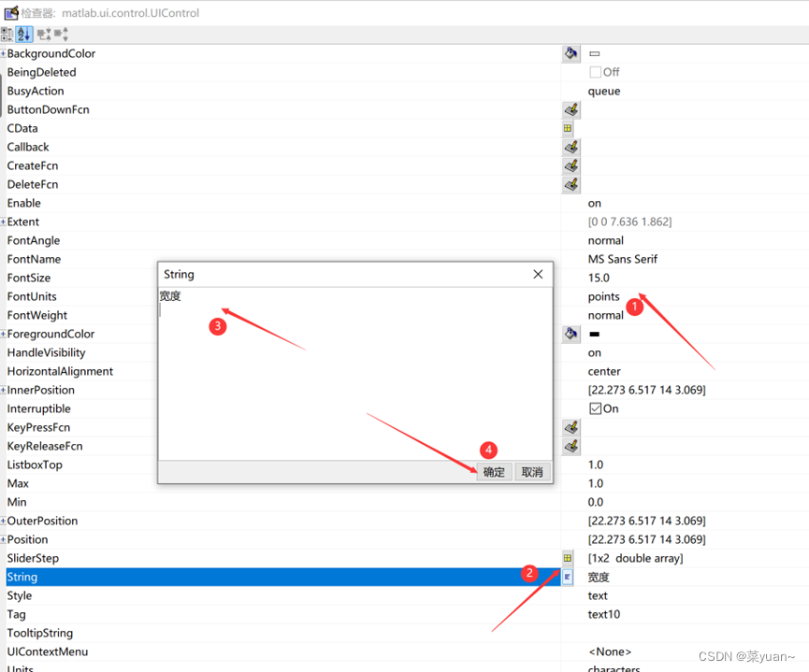Click the HandleVisibility value 'on'
Image resolution: width=809 pixels, height=672 pixels.
point(595,352)
